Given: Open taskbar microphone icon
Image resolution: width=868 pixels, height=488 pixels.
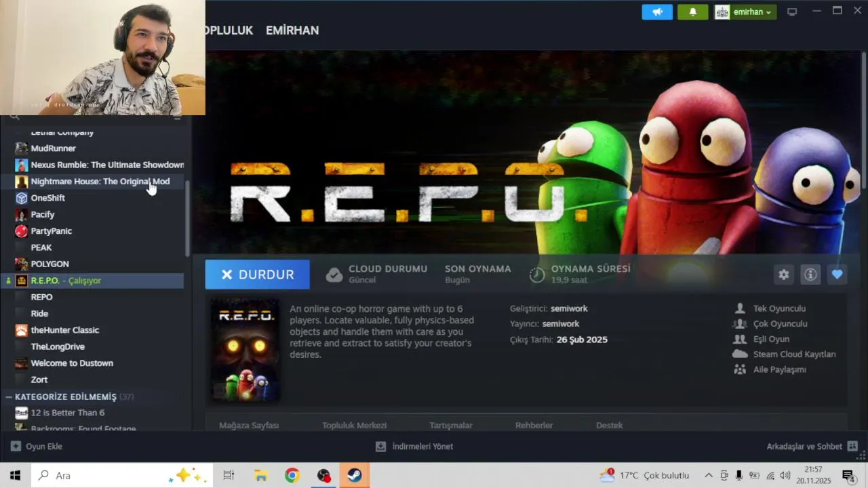Looking at the screenshot, I should (x=739, y=475).
